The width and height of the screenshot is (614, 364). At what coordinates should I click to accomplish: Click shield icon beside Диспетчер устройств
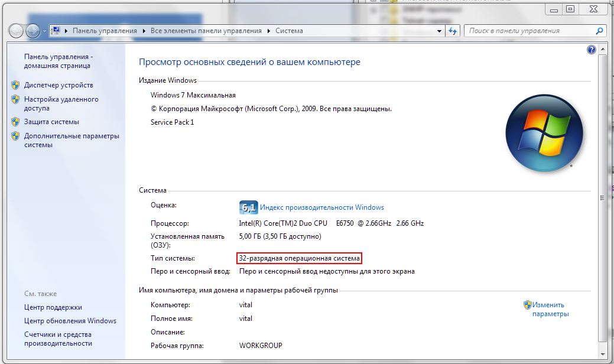coord(15,85)
